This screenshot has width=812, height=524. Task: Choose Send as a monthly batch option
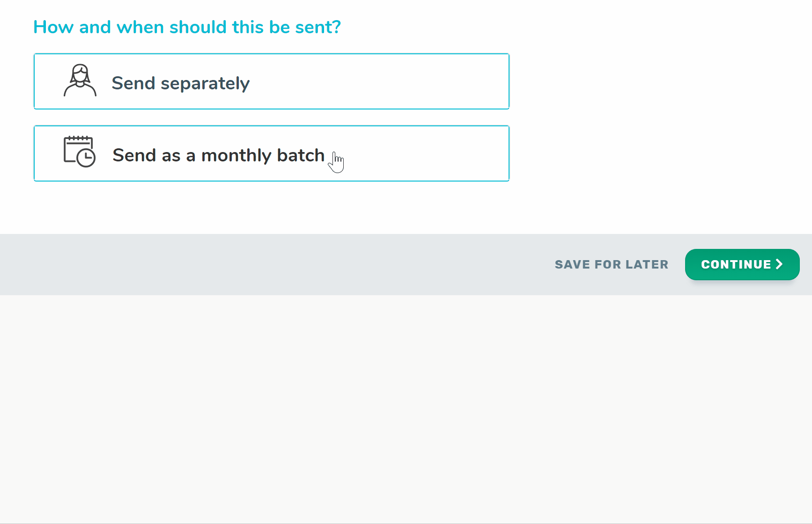(272, 153)
